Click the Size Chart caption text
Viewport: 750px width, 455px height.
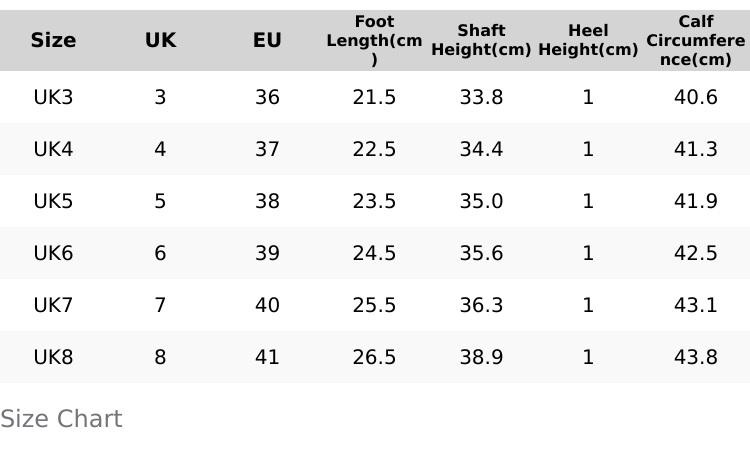pos(61,419)
